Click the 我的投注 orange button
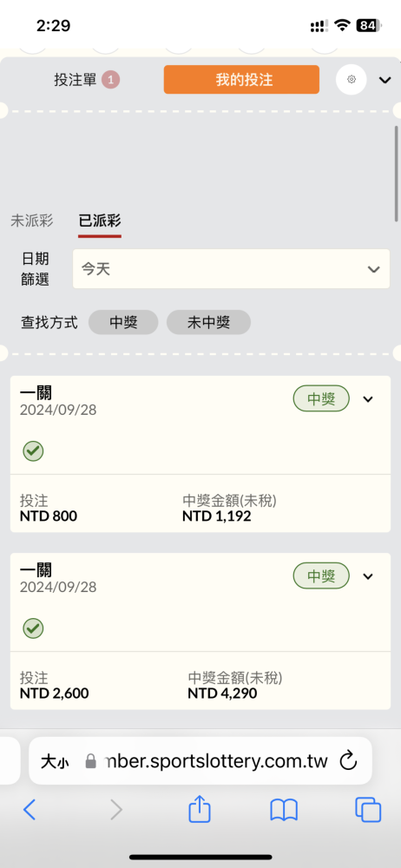This screenshot has width=401, height=868. [x=241, y=80]
